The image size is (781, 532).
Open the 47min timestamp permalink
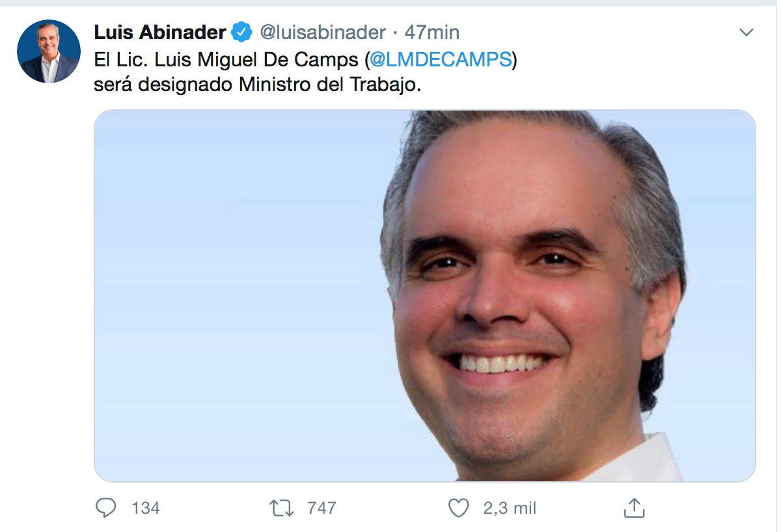(432, 31)
